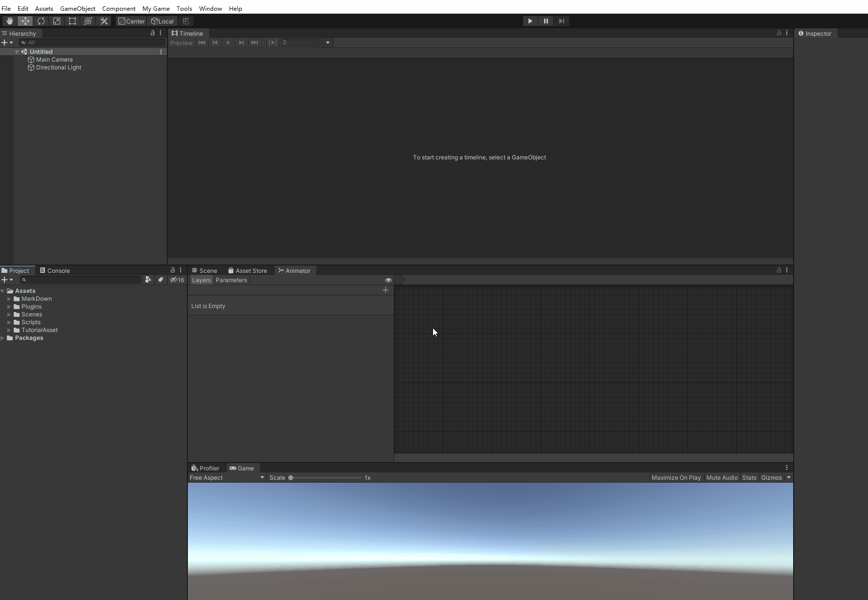This screenshot has height=600, width=868.
Task: Toggle Stats overlay in Game view
Action: point(749,478)
